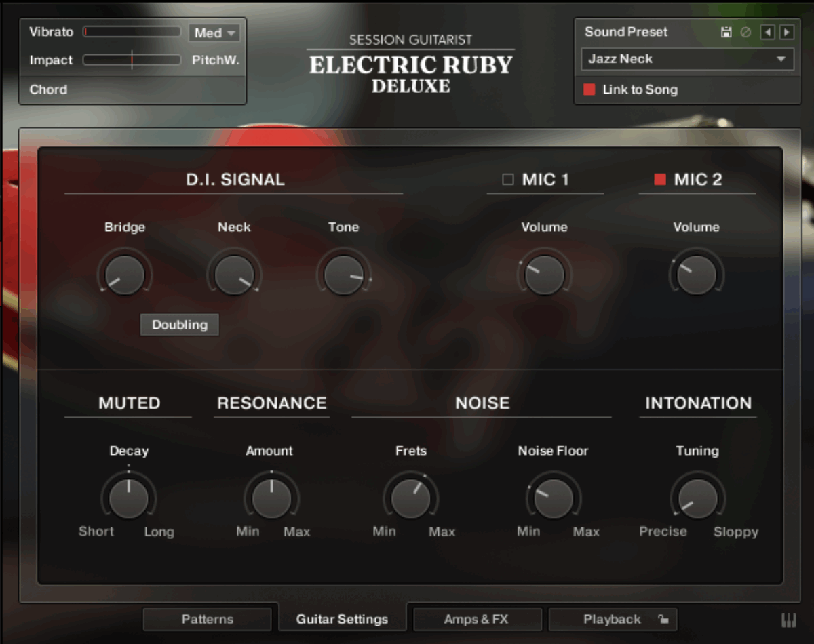Save the current sound preset
The width and height of the screenshot is (814, 644).
click(725, 32)
